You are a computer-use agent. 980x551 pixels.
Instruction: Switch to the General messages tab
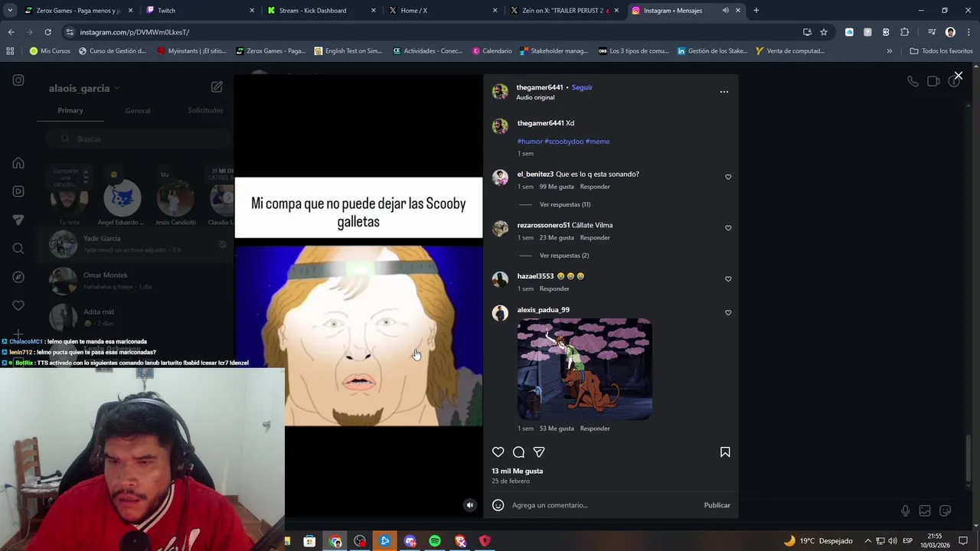pyautogui.click(x=138, y=111)
